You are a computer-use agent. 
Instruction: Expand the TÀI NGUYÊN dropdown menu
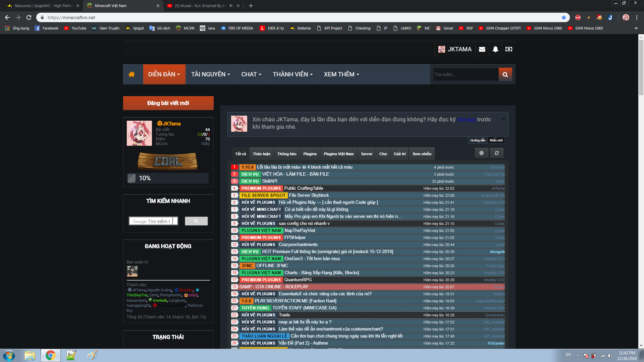(211, 74)
